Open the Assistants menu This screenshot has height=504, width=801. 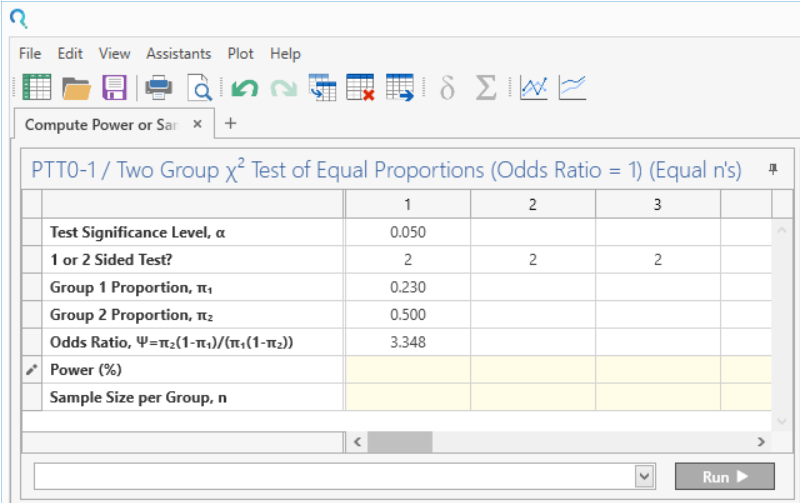pyautogui.click(x=179, y=54)
